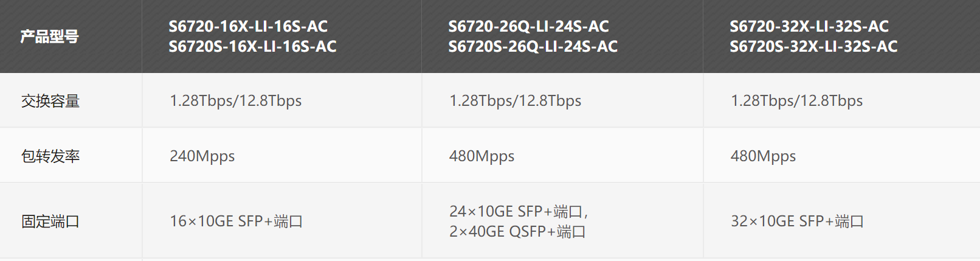
Task: Click the 包转发率 row label
Action: click(50, 156)
